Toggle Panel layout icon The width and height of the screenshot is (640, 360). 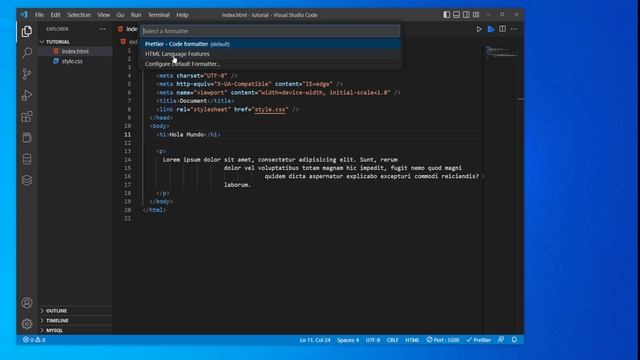(456, 15)
